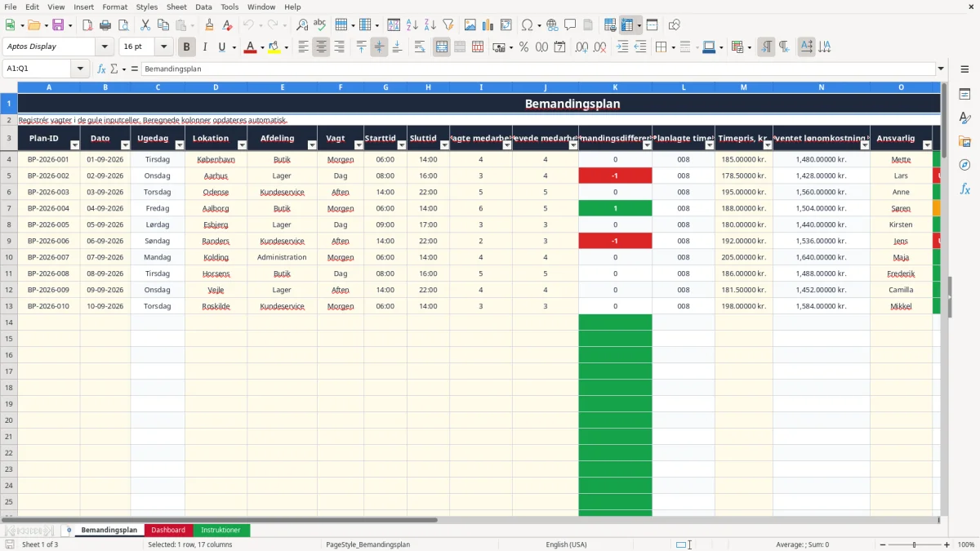Toggle Bold formatting
This screenshot has height=551, width=980.
tap(187, 47)
